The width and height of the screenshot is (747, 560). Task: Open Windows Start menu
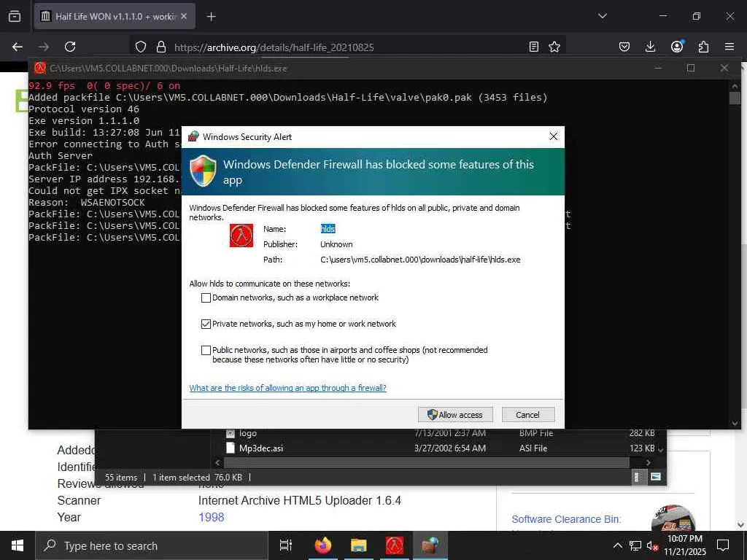click(18, 545)
